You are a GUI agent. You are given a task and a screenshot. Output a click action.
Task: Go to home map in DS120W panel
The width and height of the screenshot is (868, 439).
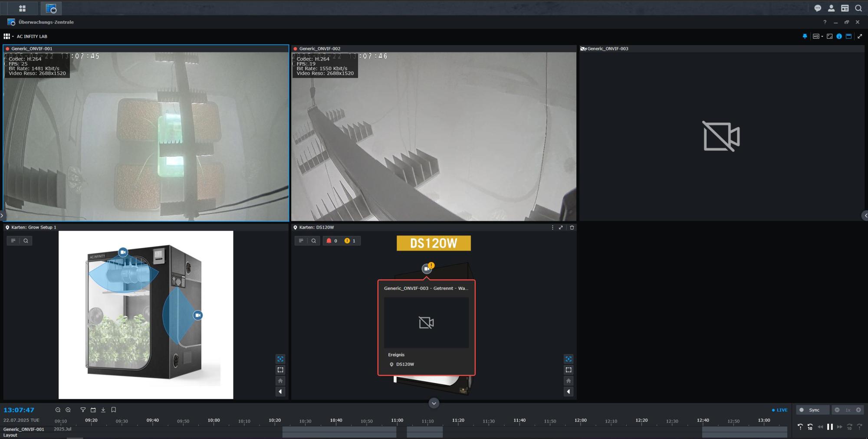coord(569,381)
